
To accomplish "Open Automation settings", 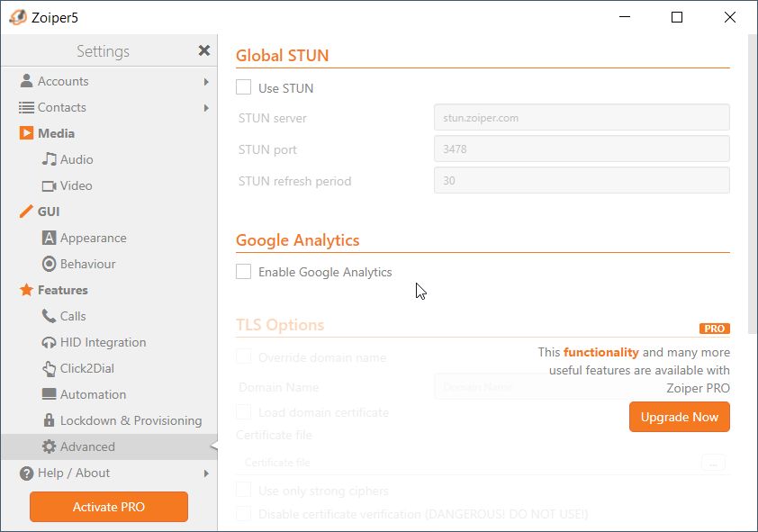I will 109,394.
